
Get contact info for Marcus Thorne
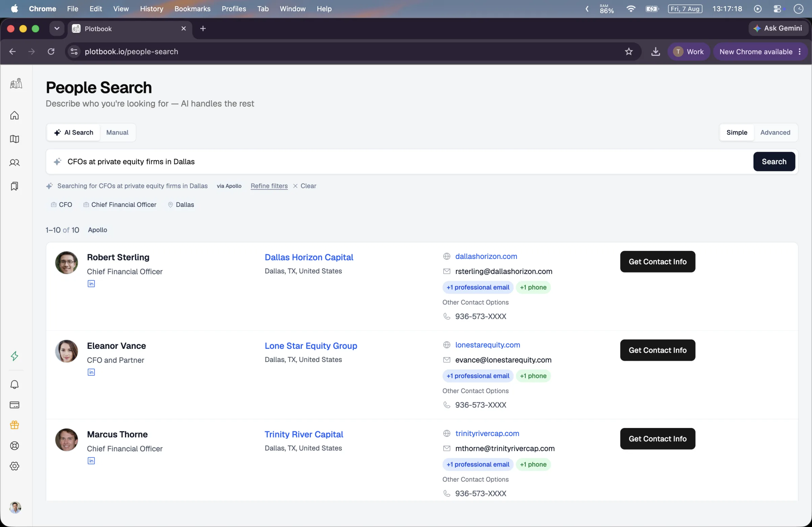(657, 439)
